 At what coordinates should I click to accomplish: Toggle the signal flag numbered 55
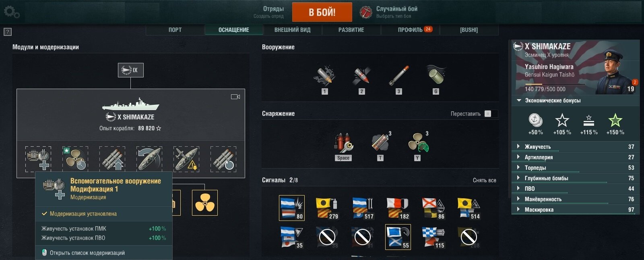pyautogui.click(x=398, y=237)
